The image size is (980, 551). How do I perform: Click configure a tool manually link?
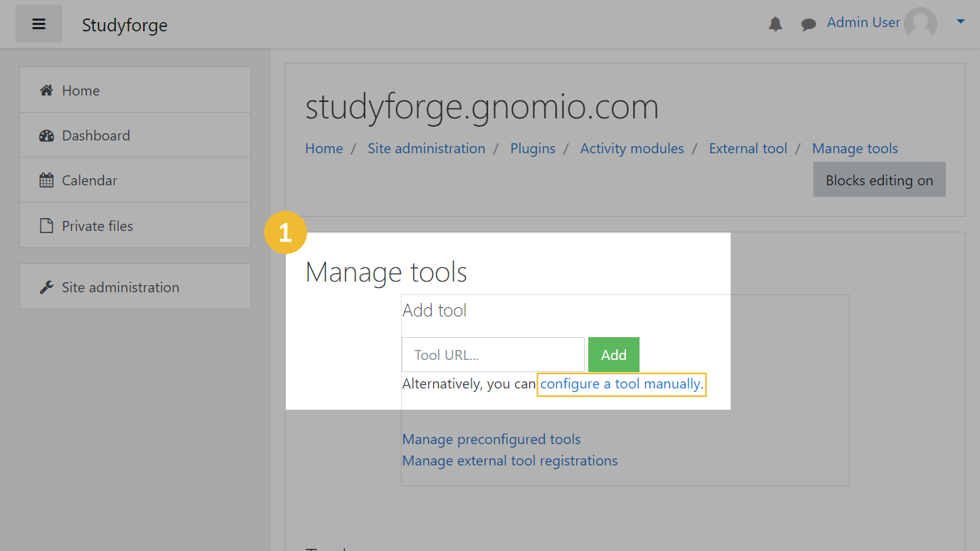point(621,383)
